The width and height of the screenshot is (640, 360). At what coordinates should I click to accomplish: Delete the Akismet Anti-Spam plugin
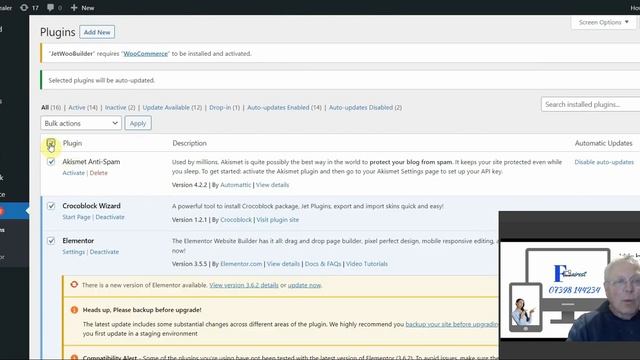point(98,173)
